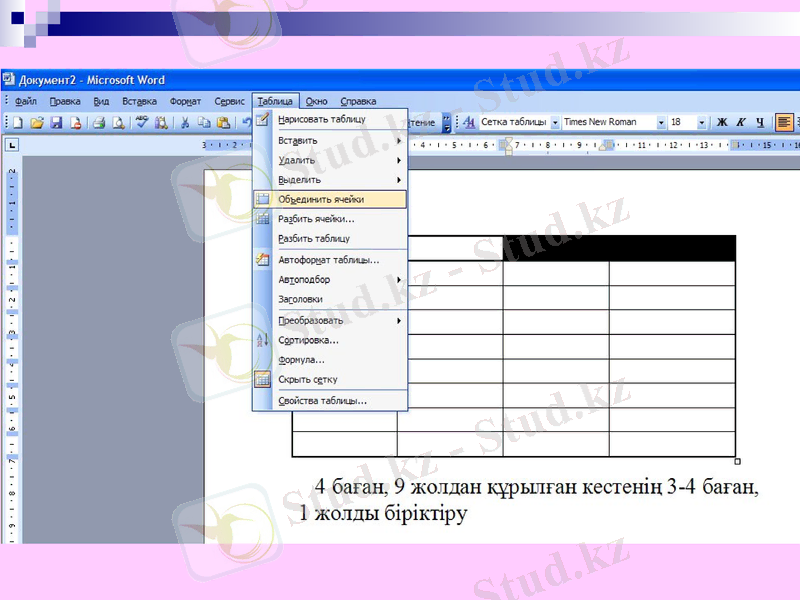Expand the Вставить submenu arrow

[x=400, y=140]
